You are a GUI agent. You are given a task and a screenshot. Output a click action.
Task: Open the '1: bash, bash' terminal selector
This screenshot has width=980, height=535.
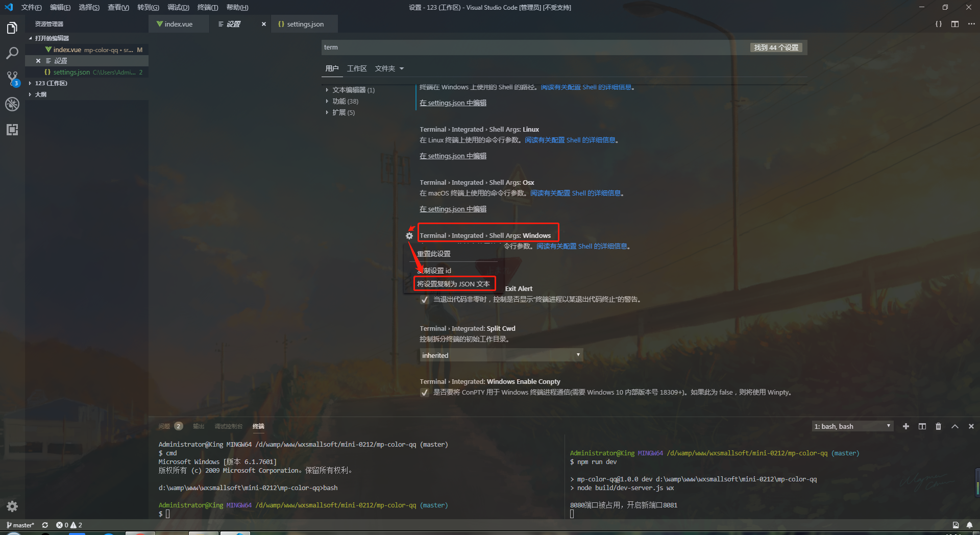point(851,426)
